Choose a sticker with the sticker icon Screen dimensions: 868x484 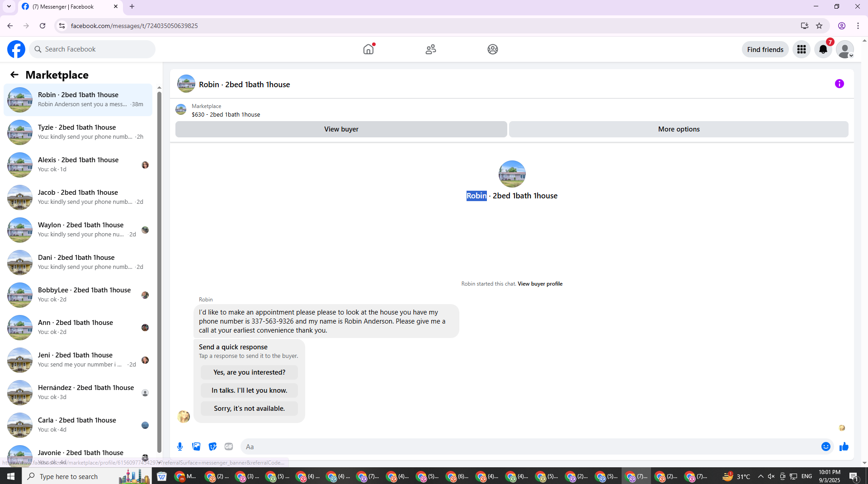pos(212,446)
